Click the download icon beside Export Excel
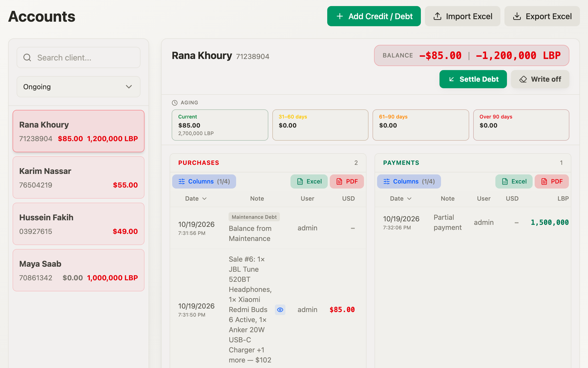Screen dimensions: 588x368 517,16
